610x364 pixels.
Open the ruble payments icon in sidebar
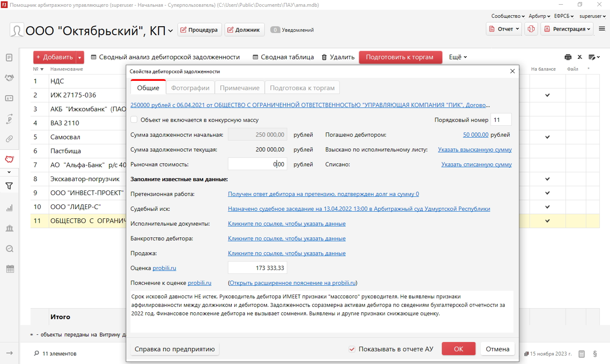click(x=9, y=119)
